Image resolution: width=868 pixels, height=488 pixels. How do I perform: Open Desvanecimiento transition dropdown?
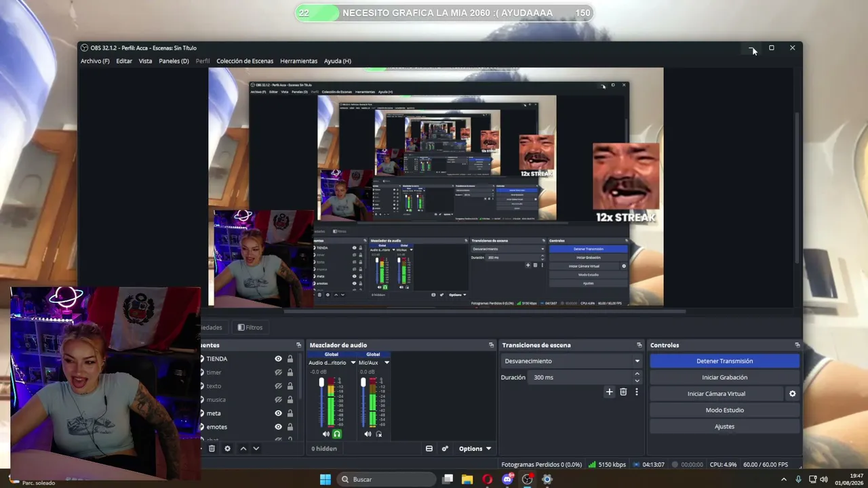click(x=571, y=361)
